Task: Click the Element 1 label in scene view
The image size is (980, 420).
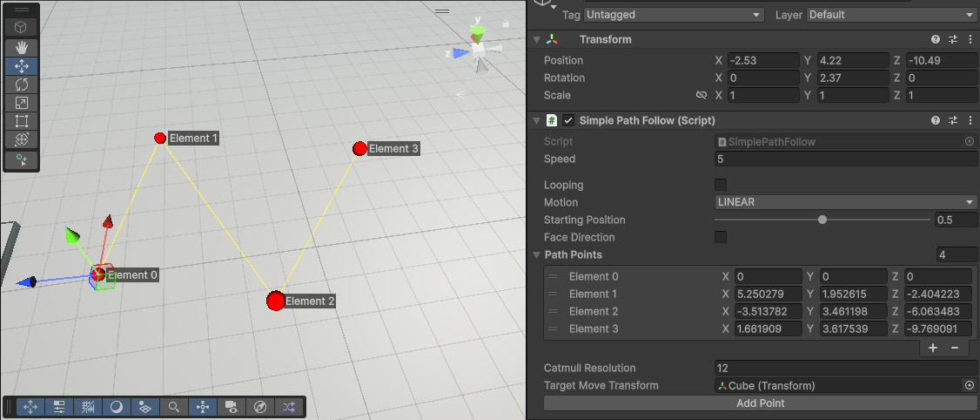Action: (x=194, y=139)
